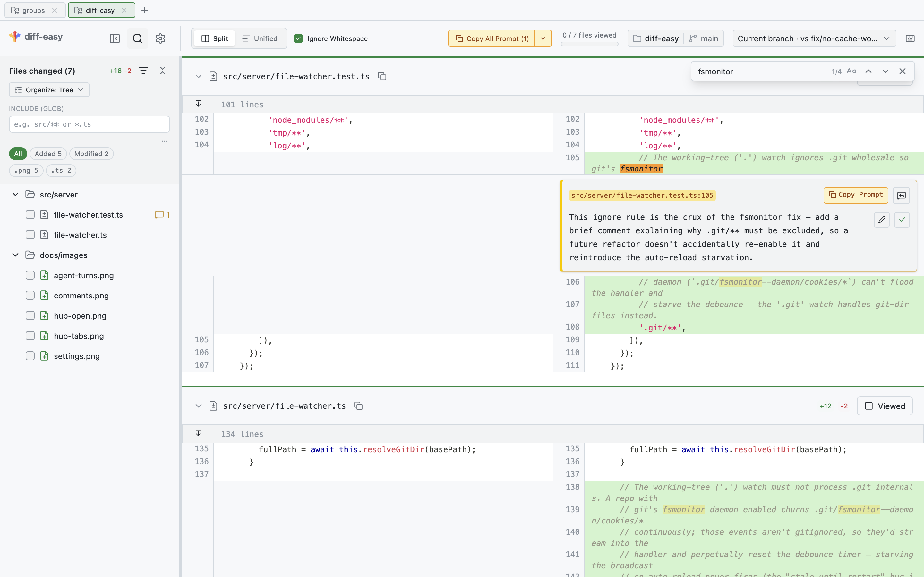Toggle the sidebar panel icon
The width and height of the screenshot is (924, 577).
(115, 38)
